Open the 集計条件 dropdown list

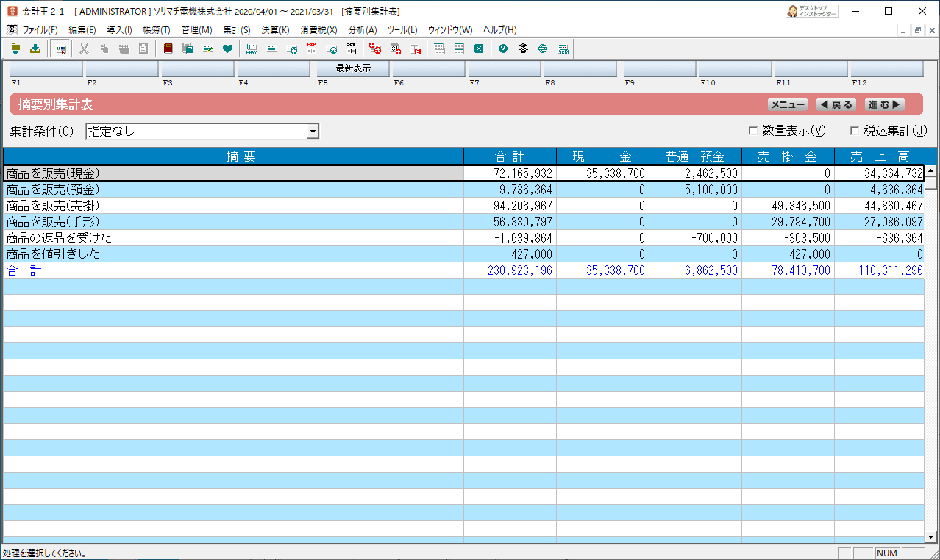point(313,132)
